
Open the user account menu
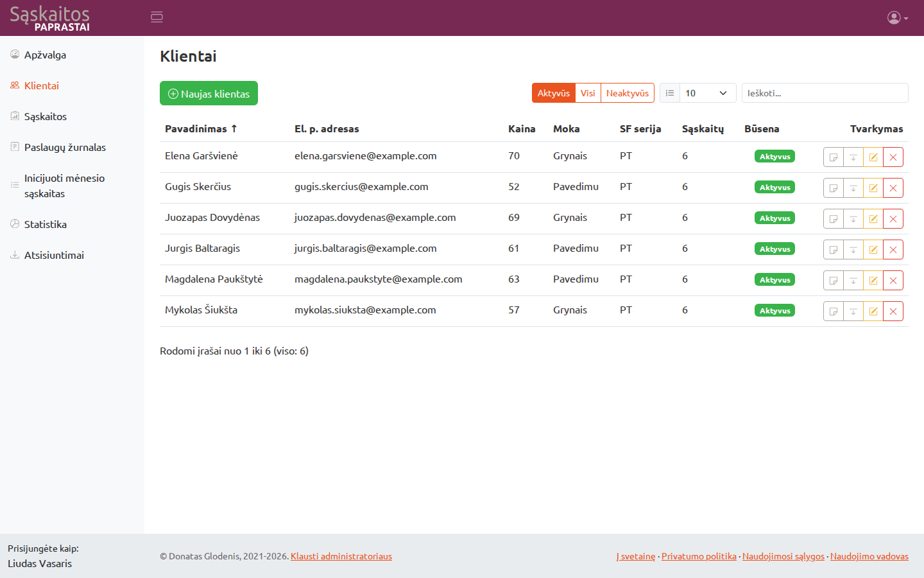click(898, 18)
